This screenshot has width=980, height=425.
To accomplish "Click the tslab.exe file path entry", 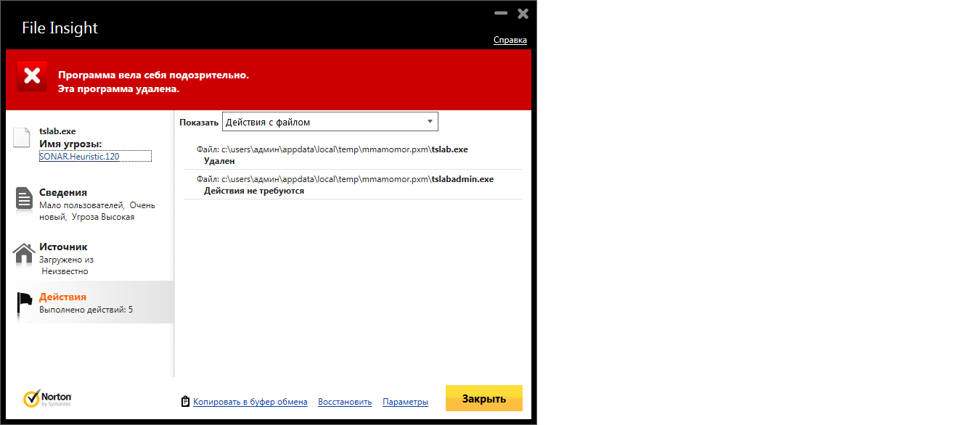I will tap(332, 149).
